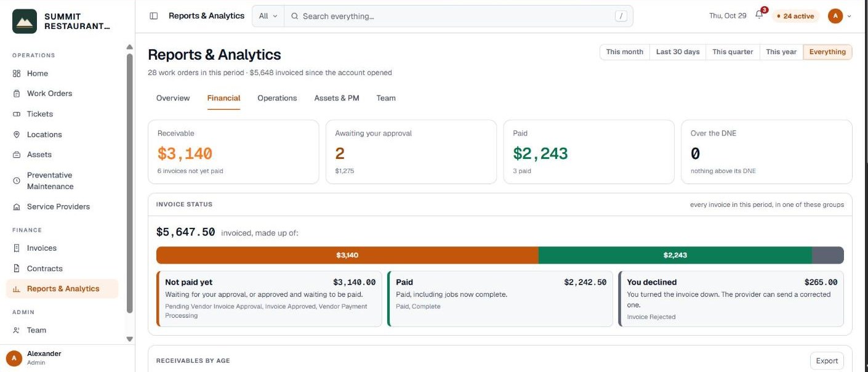
Task: Click the Export button
Action: pos(827,361)
